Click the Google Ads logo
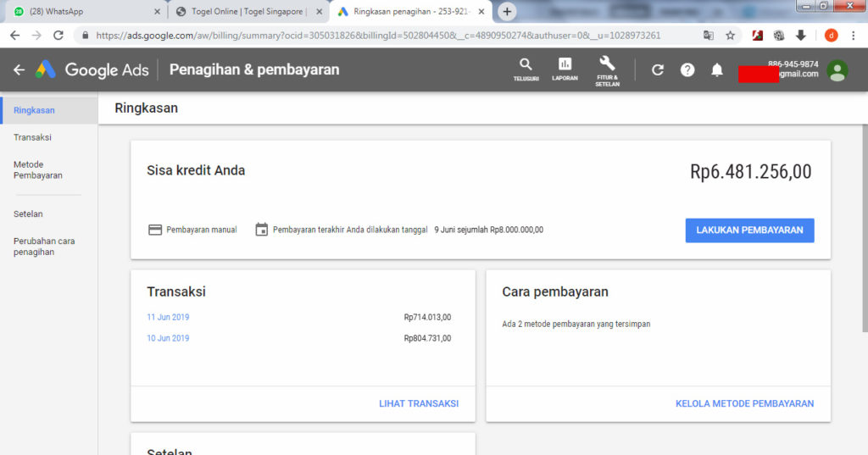The height and width of the screenshot is (455, 868). pyautogui.click(x=92, y=69)
